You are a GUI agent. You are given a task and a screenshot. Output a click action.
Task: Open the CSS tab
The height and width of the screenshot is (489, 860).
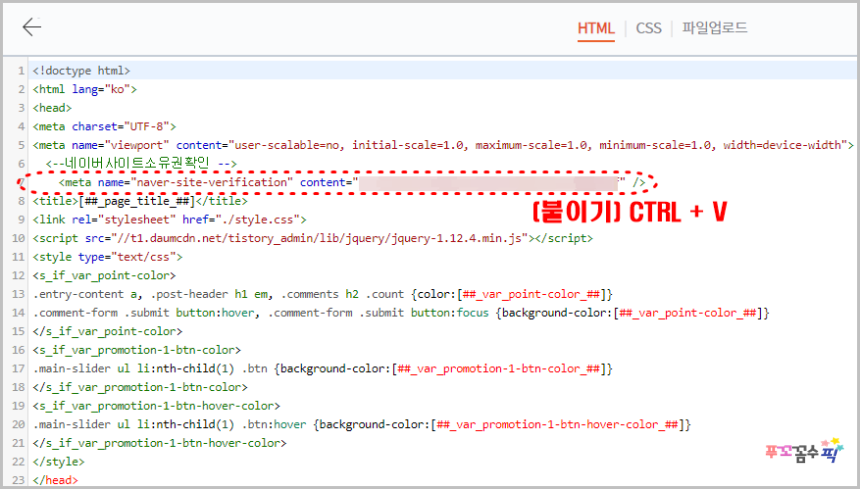point(648,28)
